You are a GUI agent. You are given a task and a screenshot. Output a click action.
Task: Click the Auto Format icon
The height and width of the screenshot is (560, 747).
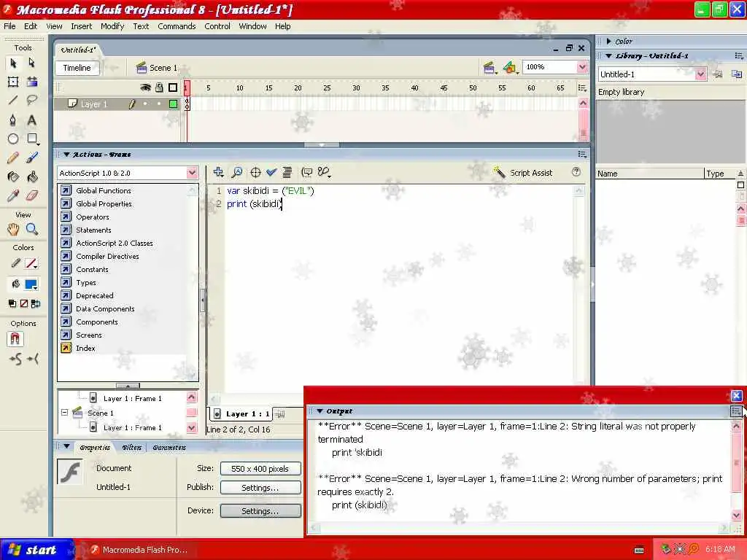287,172
